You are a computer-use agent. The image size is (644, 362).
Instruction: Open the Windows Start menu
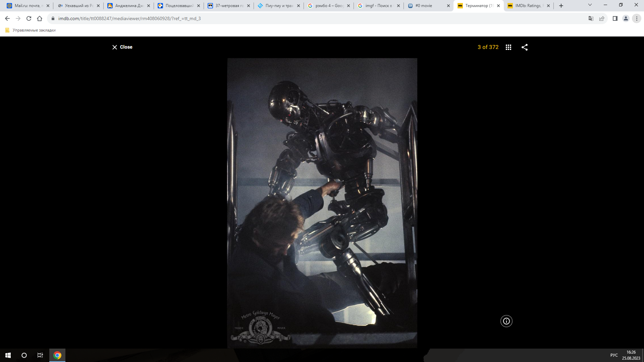8,355
